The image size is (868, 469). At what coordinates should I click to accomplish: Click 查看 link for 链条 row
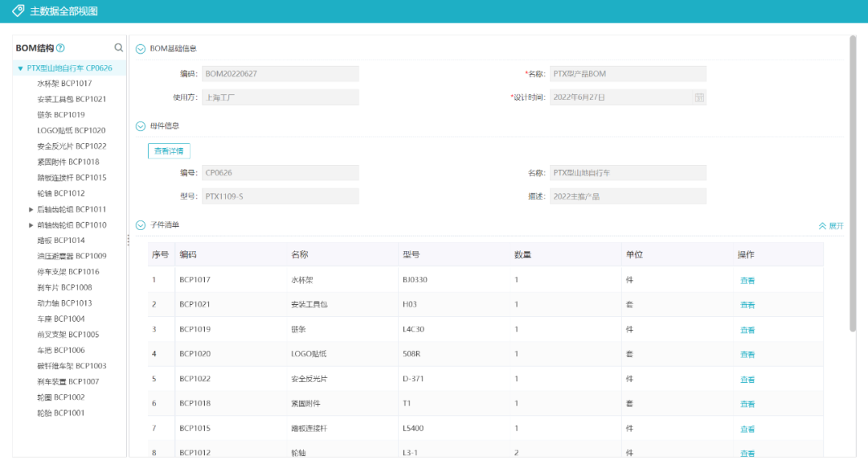tap(747, 330)
